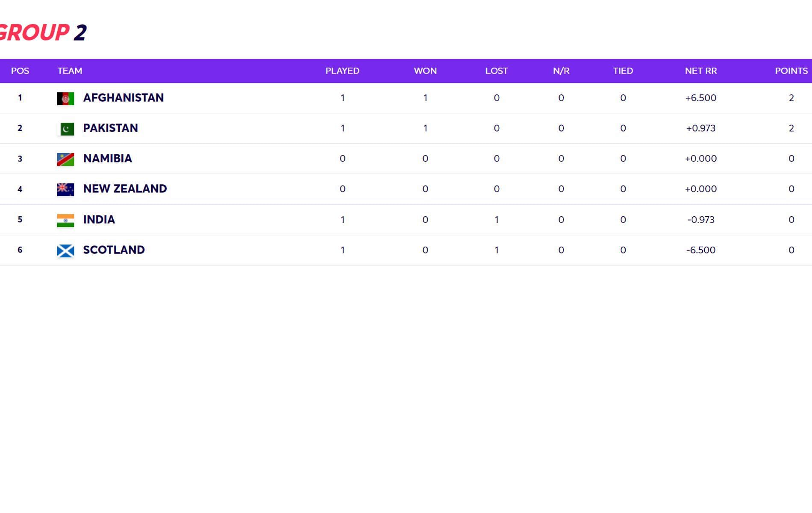812x513 pixels.
Task: Click the India flag icon
Action: (65, 220)
